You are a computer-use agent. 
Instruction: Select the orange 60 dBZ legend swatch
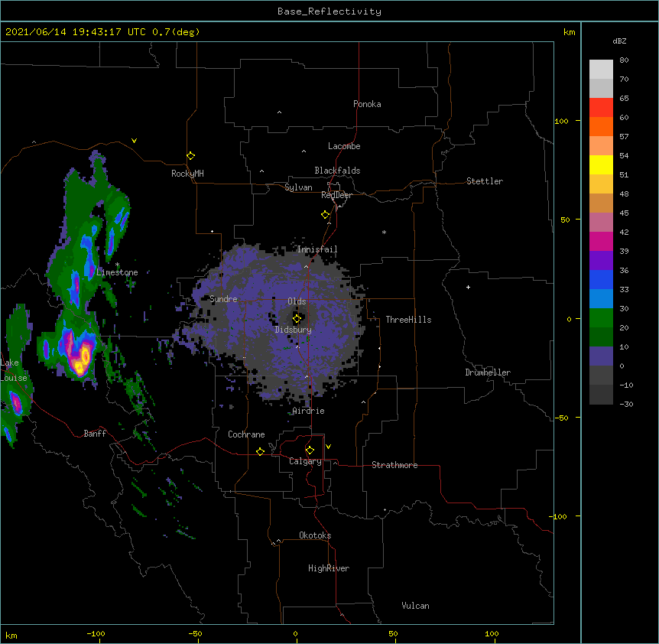[601, 126]
